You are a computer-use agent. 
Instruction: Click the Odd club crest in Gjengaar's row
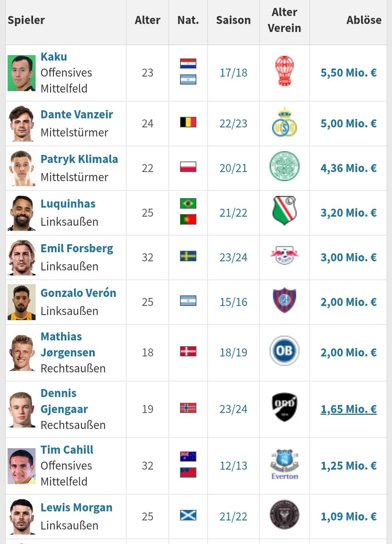click(x=284, y=407)
